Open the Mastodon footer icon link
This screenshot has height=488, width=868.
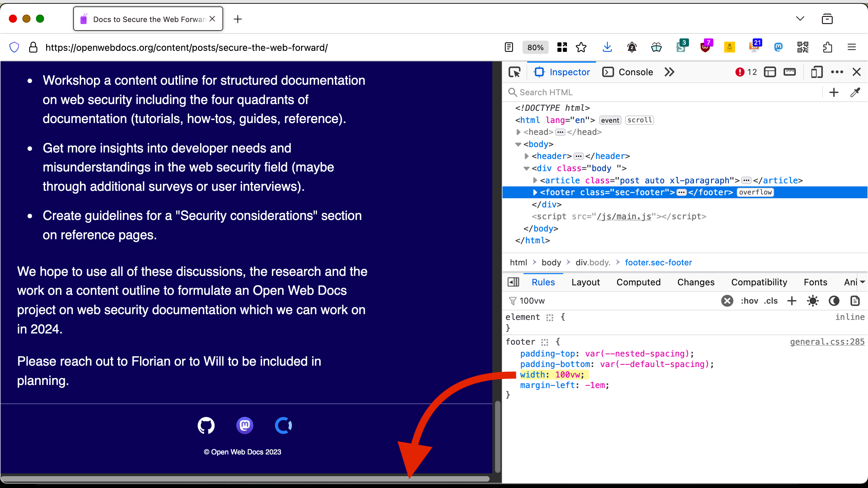[x=244, y=425]
